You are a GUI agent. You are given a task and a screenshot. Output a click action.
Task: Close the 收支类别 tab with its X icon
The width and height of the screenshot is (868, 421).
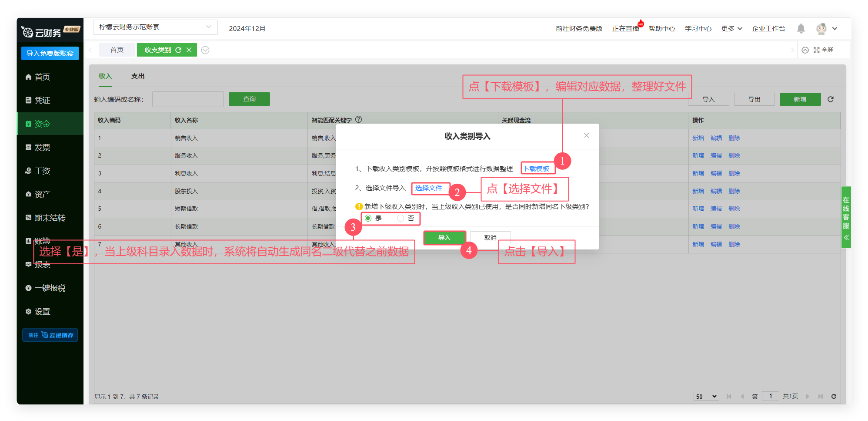pos(189,50)
